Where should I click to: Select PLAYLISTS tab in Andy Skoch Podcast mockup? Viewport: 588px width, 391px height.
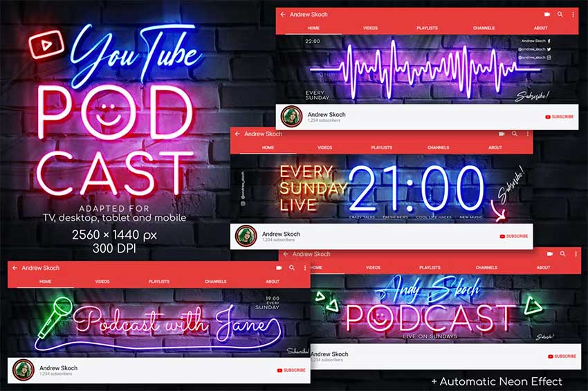[x=430, y=268]
